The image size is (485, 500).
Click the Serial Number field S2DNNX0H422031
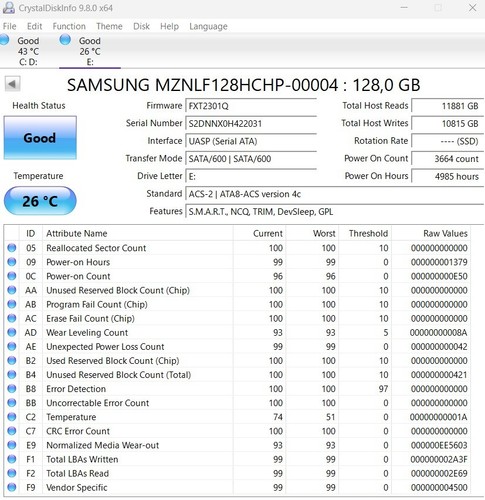[x=251, y=124]
